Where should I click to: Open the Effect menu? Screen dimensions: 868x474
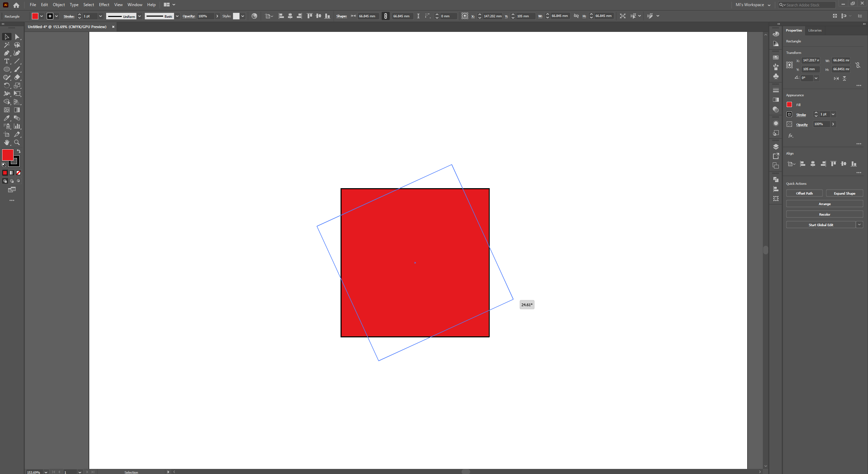point(104,5)
